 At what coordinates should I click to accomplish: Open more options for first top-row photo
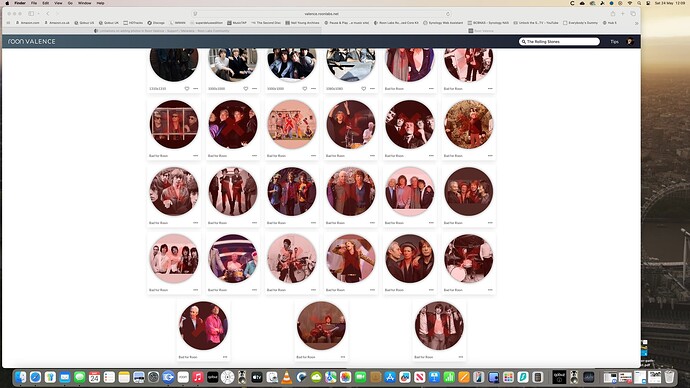[196, 88]
